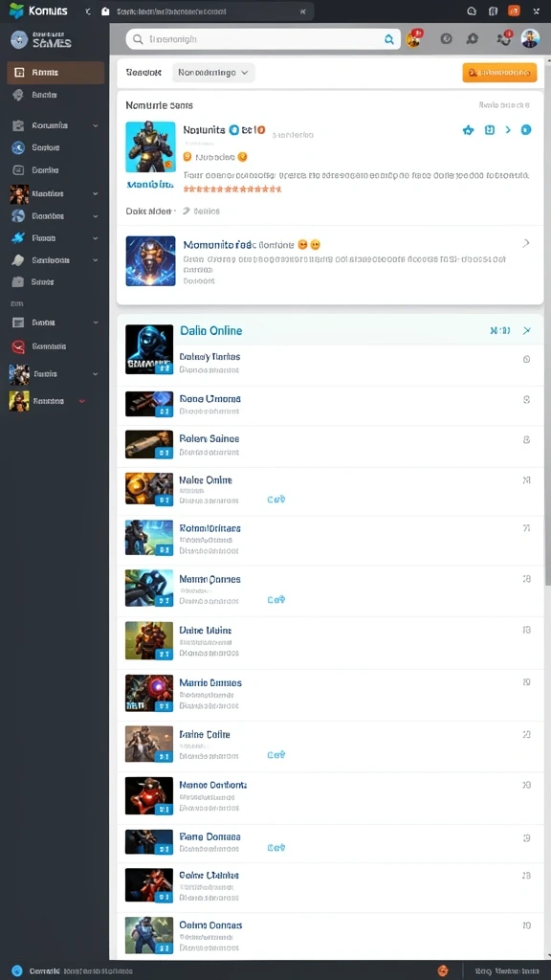The image size is (551, 980).
Task: Click the Sontos sidebar icon
Action: (19, 147)
